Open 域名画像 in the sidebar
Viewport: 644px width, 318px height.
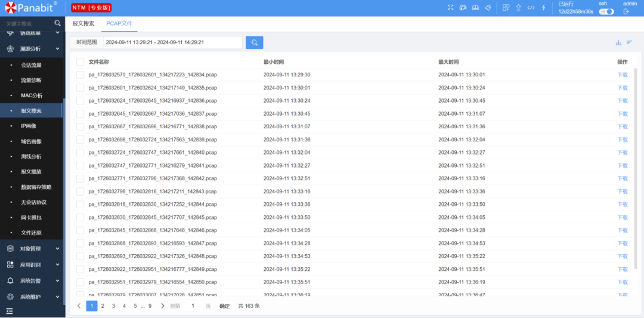(x=32, y=141)
